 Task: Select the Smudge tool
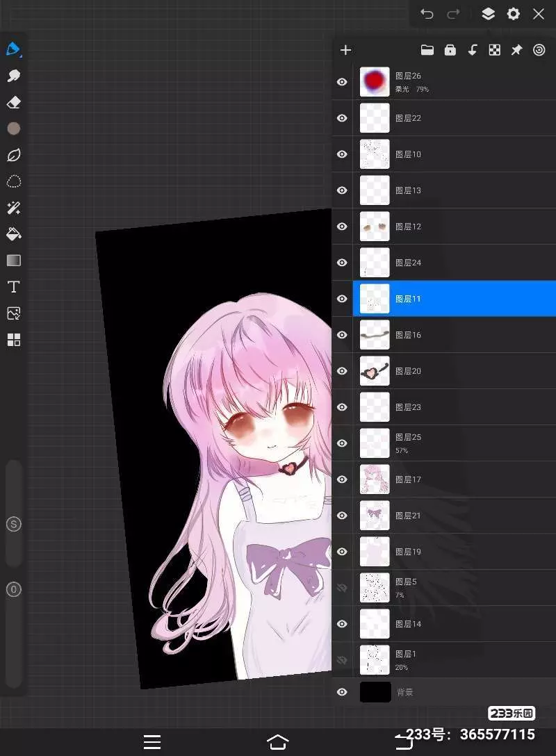(14, 76)
